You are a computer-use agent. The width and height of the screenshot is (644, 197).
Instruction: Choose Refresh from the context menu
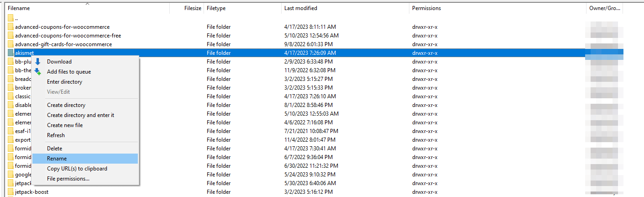click(56, 135)
